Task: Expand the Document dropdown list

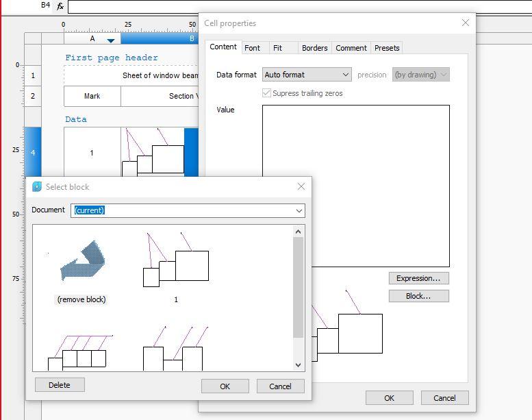Action: tap(299, 210)
